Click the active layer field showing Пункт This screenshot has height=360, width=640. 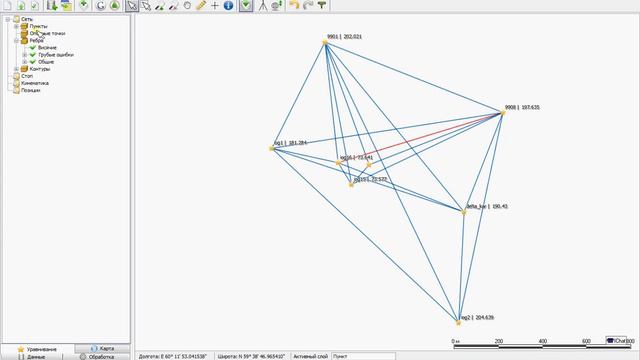tap(363, 356)
